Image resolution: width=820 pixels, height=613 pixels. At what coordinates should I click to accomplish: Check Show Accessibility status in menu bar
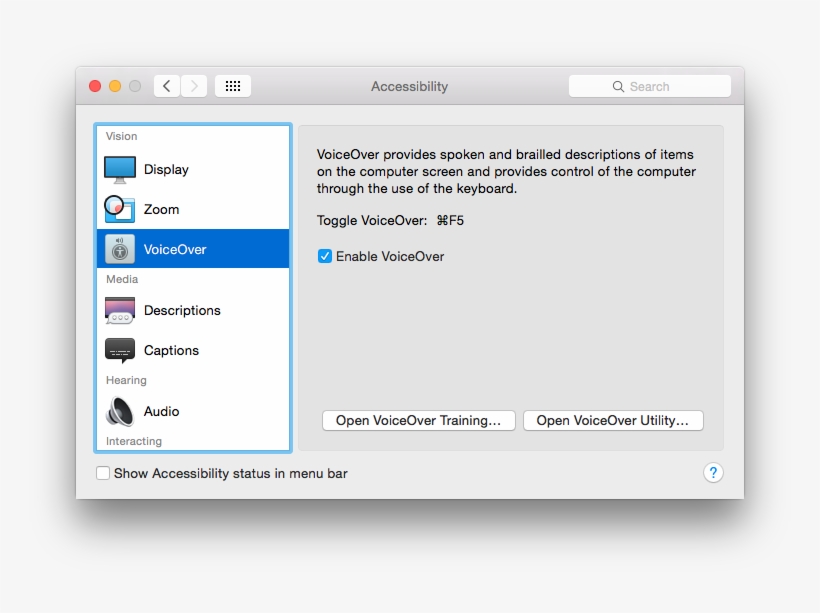click(x=103, y=472)
